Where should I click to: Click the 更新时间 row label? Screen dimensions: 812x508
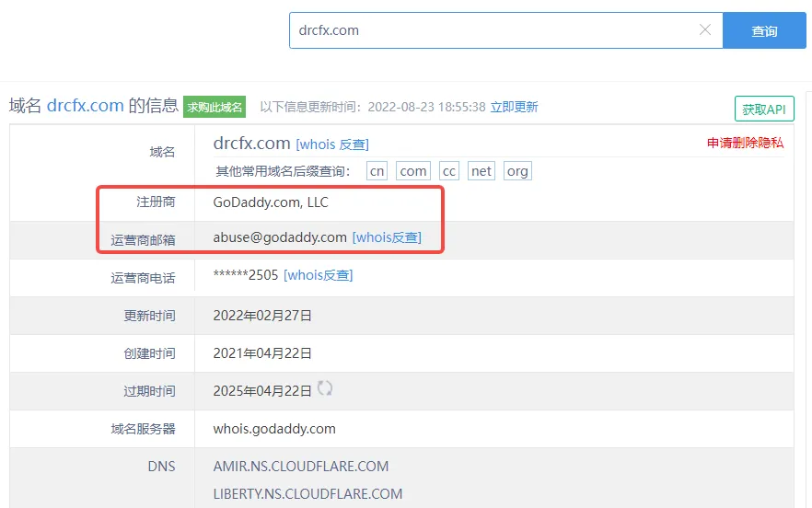[150, 316]
